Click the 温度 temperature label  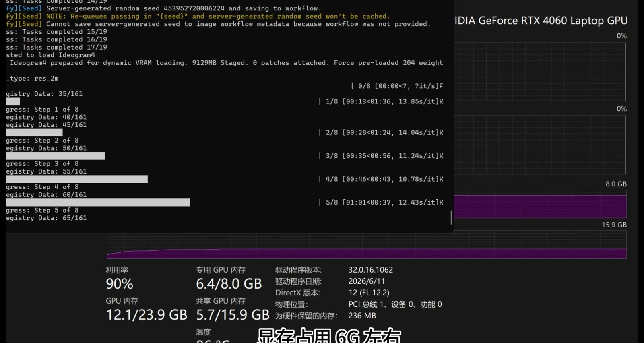(x=203, y=332)
